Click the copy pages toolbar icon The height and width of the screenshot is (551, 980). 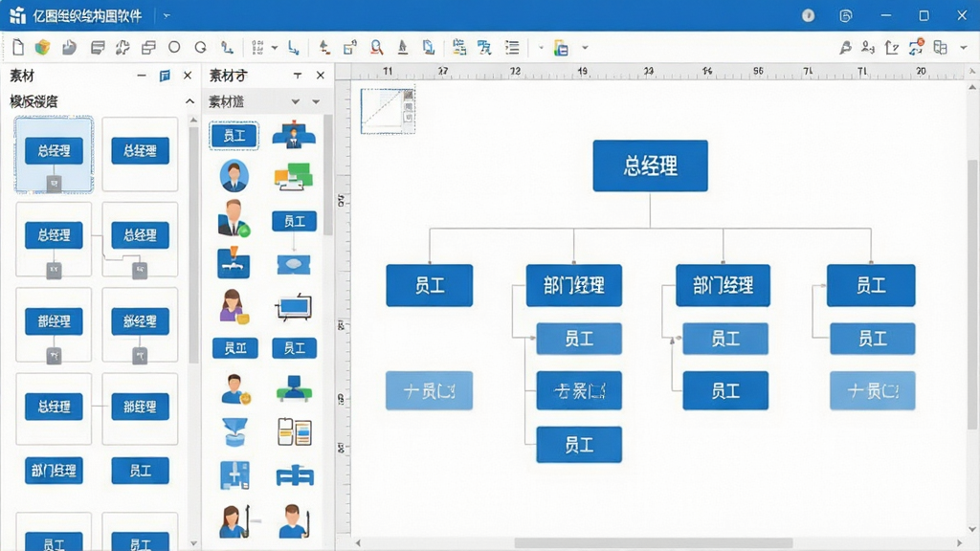coord(428,47)
